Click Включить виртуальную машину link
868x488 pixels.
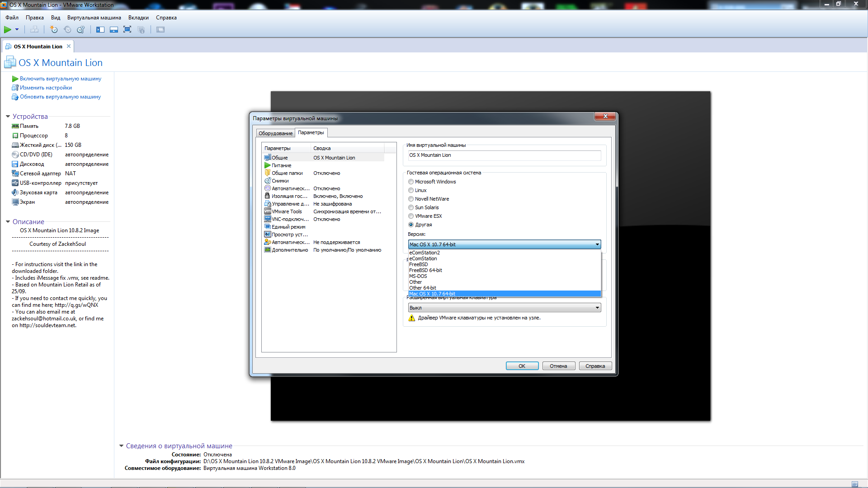point(61,79)
